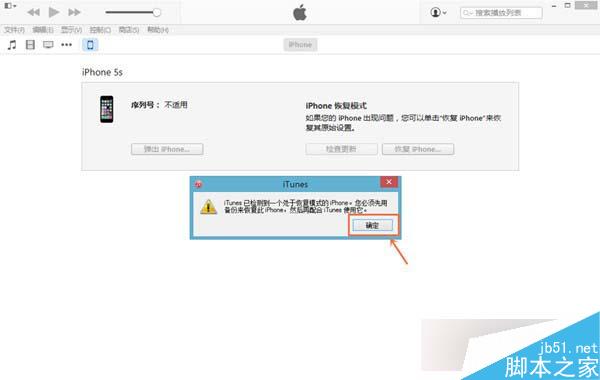Close the iTunes alert dialog

pos(389,182)
